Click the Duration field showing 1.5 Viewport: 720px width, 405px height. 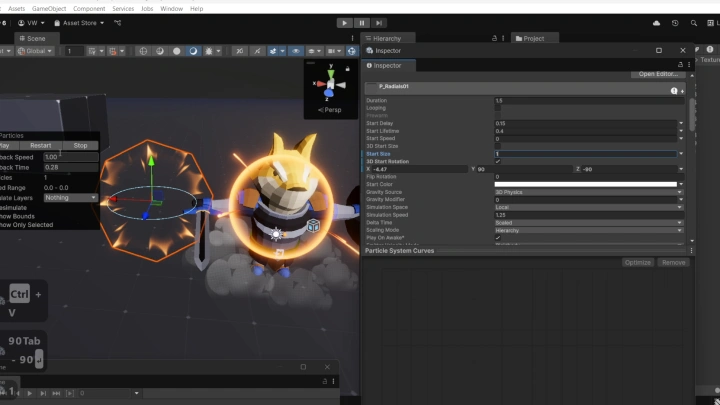pyautogui.click(x=589, y=101)
